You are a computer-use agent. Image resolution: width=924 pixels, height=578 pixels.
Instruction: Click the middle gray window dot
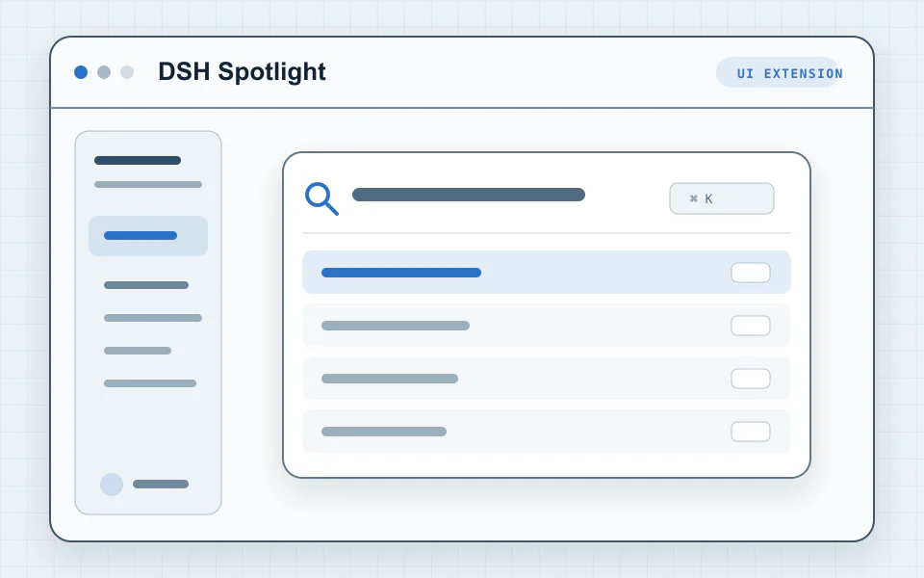point(104,72)
